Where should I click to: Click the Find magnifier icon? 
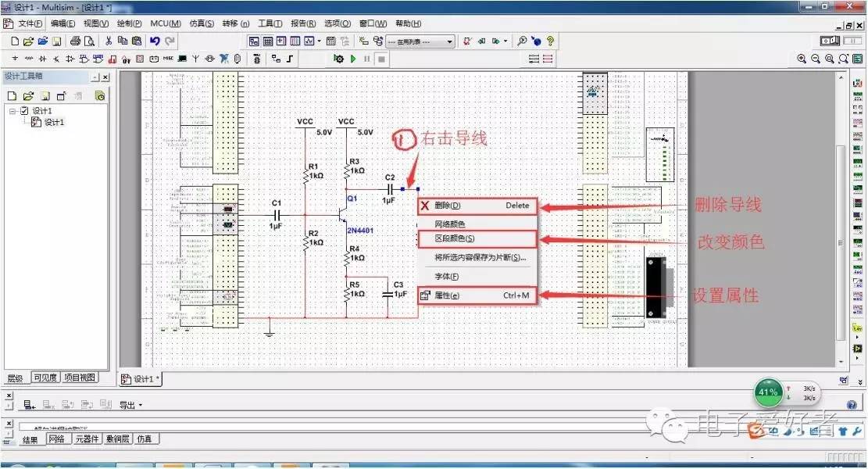tap(521, 41)
